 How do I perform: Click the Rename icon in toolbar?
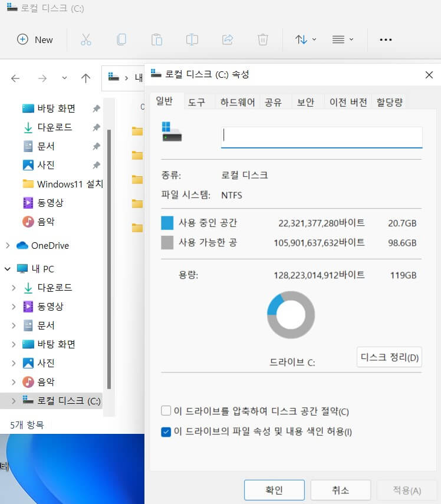coord(192,39)
